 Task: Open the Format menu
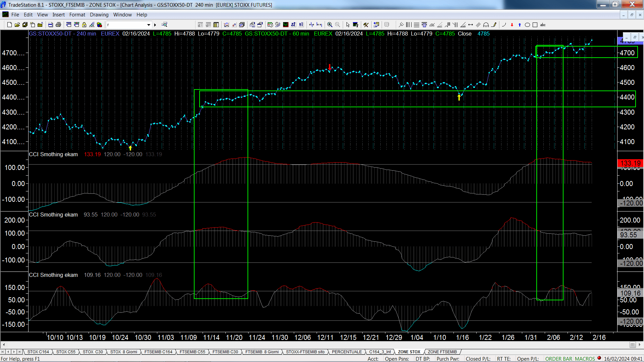[77, 15]
